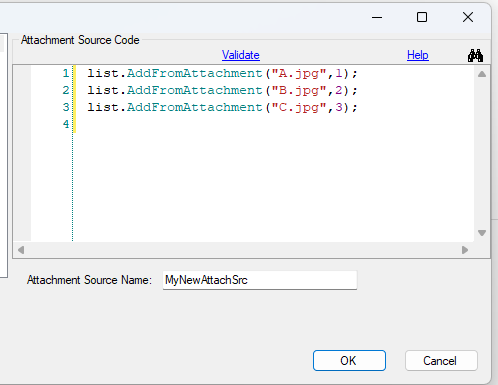The image size is (498, 385).
Task: Click the Cancel button
Action: pyautogui.click(x=441, y=360)
